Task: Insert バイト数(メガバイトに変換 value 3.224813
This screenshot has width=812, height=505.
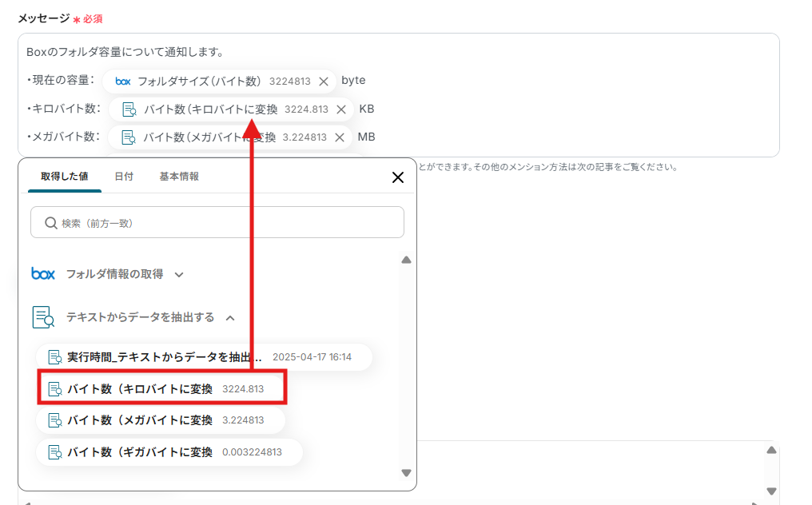Action: (x=161, y=420)
